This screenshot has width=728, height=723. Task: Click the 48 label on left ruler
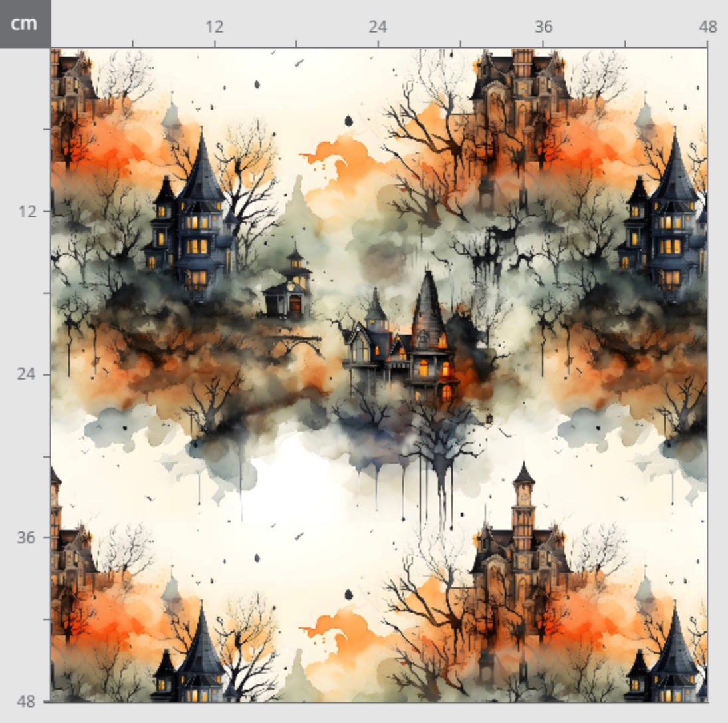coord(25,700)
